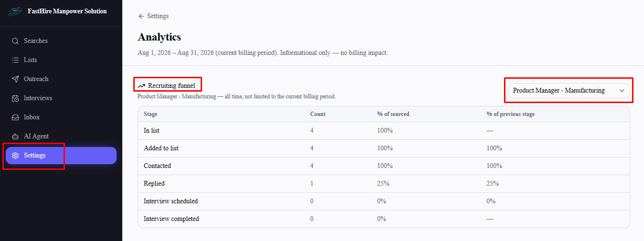Open the AI Agent page

click(61, 136)
